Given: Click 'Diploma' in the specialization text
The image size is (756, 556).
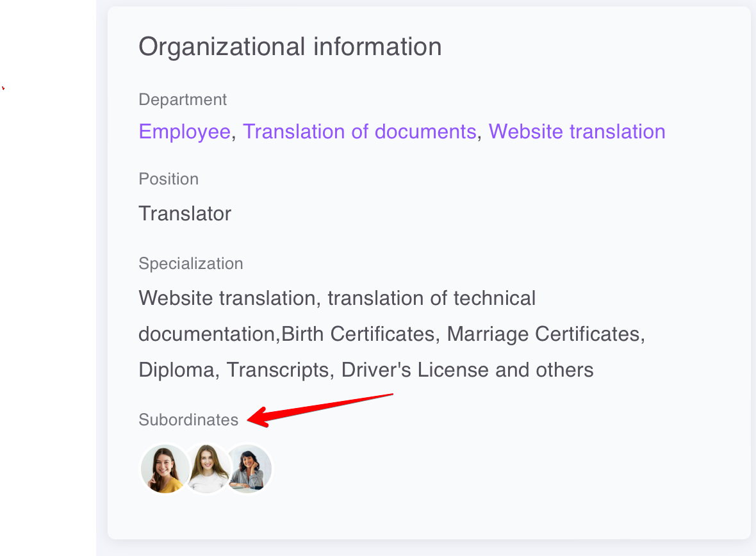Looking at the screenshot, I should pos(176,370).
